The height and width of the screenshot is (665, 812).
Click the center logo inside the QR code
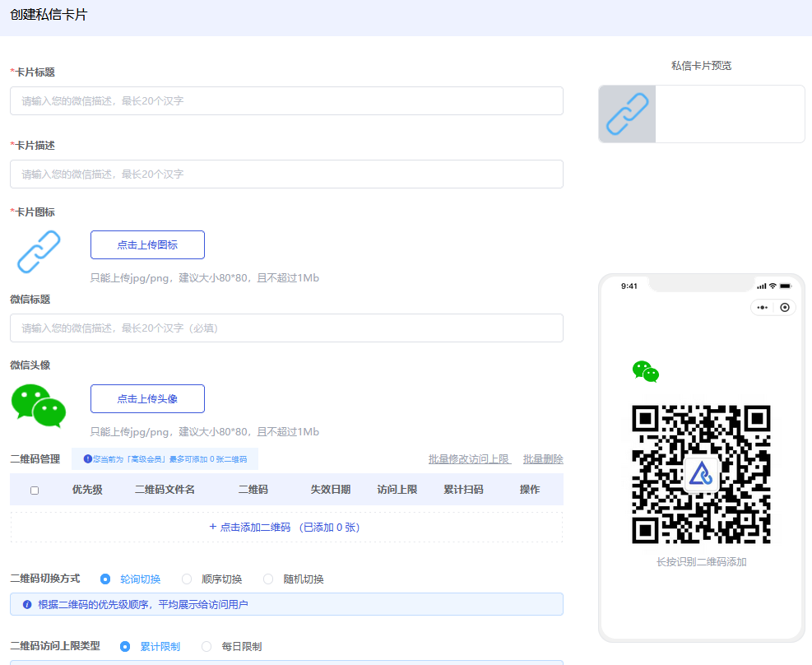[x=701, y=474]
